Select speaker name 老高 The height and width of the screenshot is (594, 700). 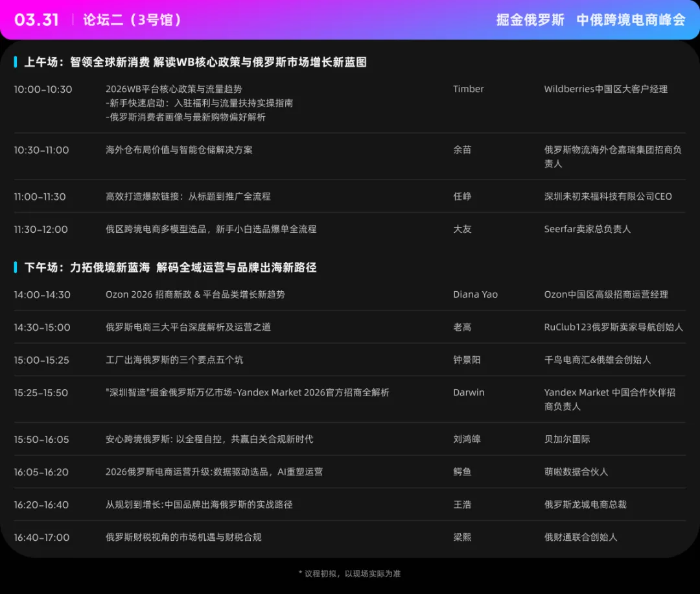pos(462,327)
